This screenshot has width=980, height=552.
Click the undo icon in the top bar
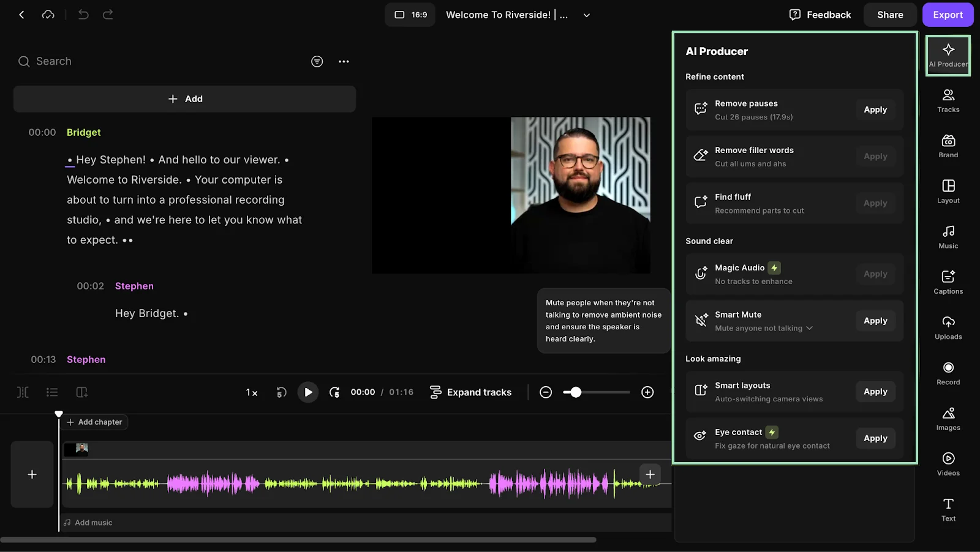point(83,14)
